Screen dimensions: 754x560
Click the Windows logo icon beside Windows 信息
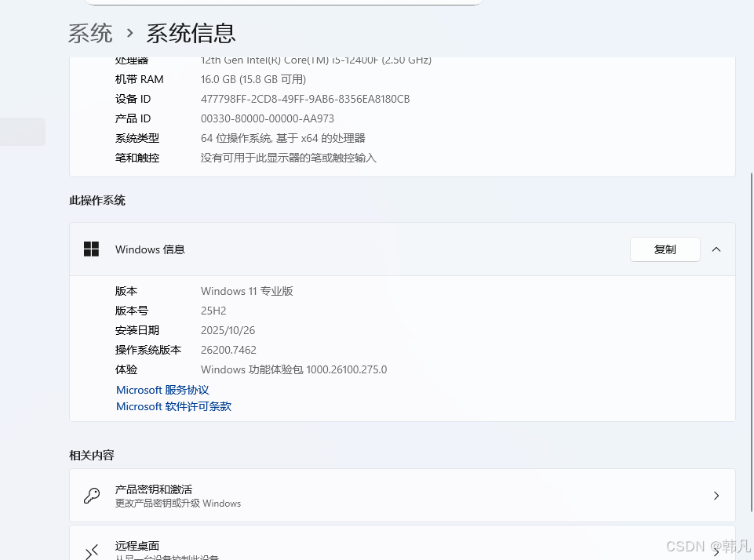[x=91, y=249]
